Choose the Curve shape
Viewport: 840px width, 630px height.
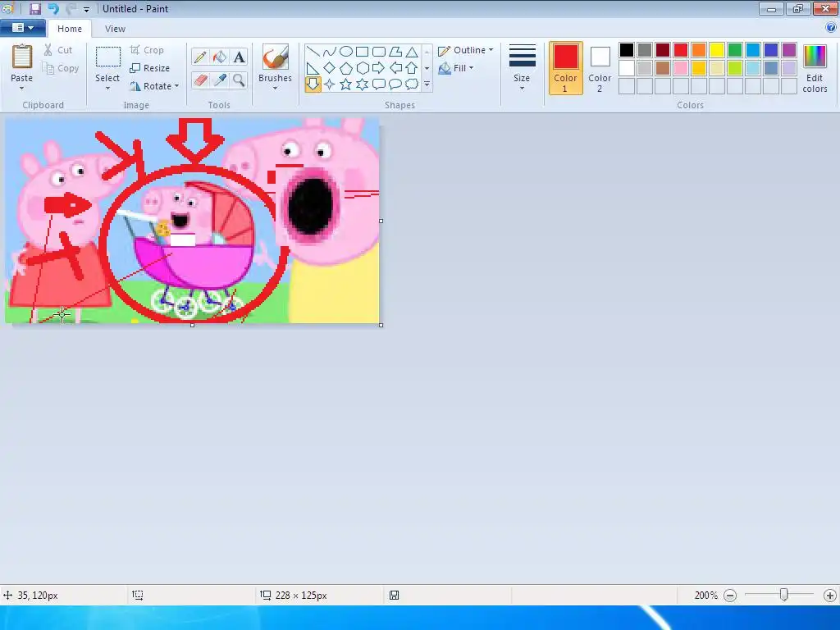(330, 52)
